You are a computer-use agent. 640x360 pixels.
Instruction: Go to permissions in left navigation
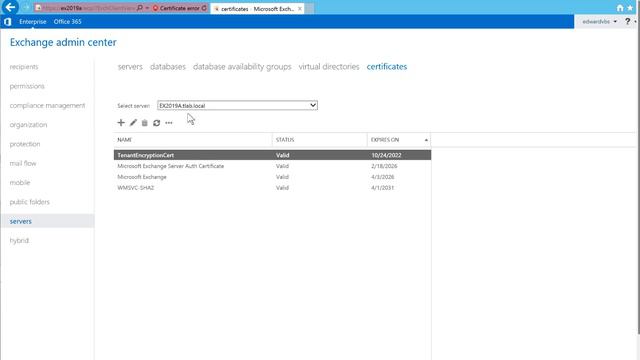[x=27, y=86]
